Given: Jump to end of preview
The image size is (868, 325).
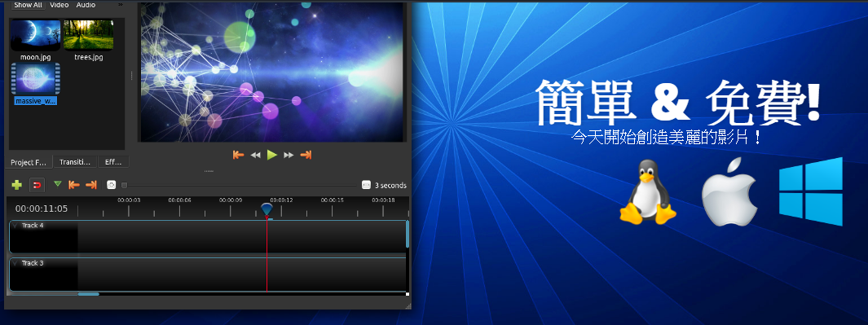Looking at the screenshot, I should [306, 155].
